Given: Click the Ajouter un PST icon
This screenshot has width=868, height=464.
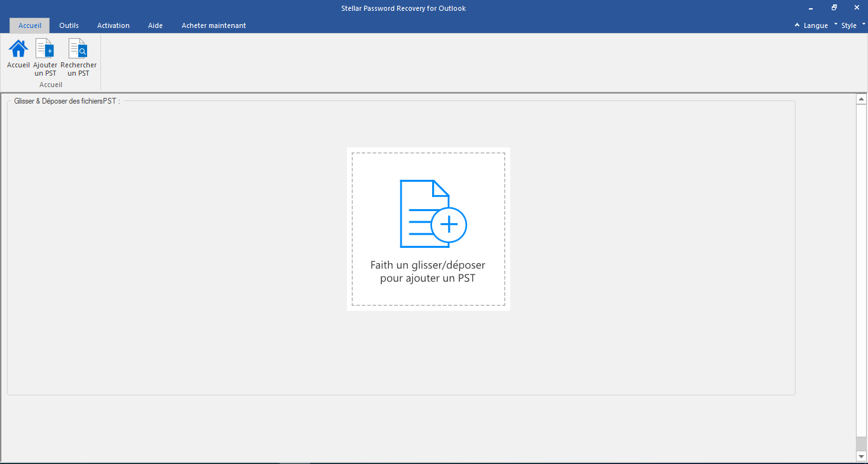Looking at the screenshot, I should 45,50.
